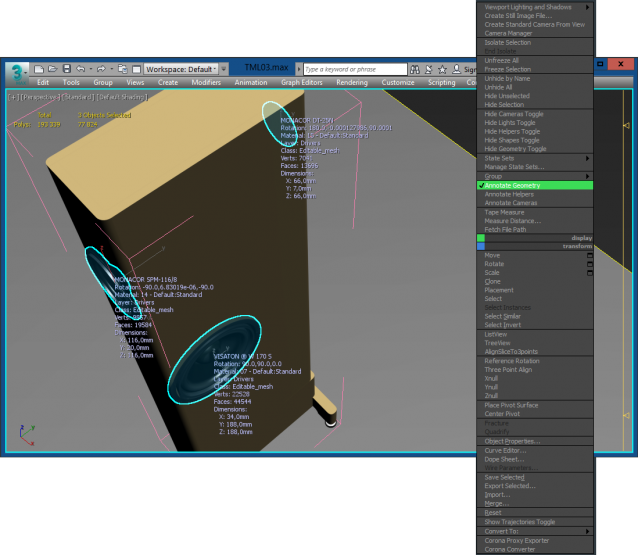Open Quick Access toolbar customize dropdown
The height and width of the screenshot is (555, 638).
(x=224, y=69)
